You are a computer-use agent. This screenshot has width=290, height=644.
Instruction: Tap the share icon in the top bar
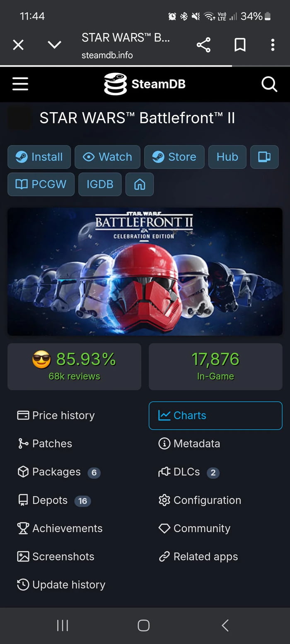203,45
